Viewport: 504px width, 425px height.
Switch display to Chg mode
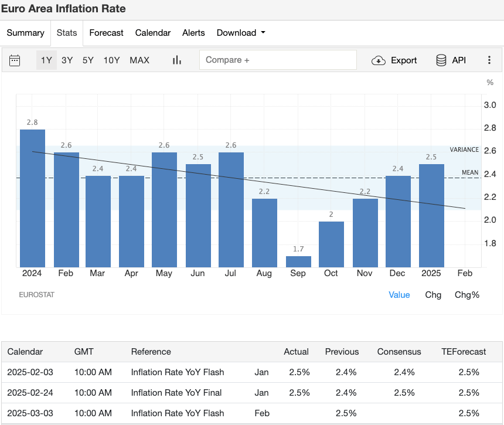tap(433, 295)
